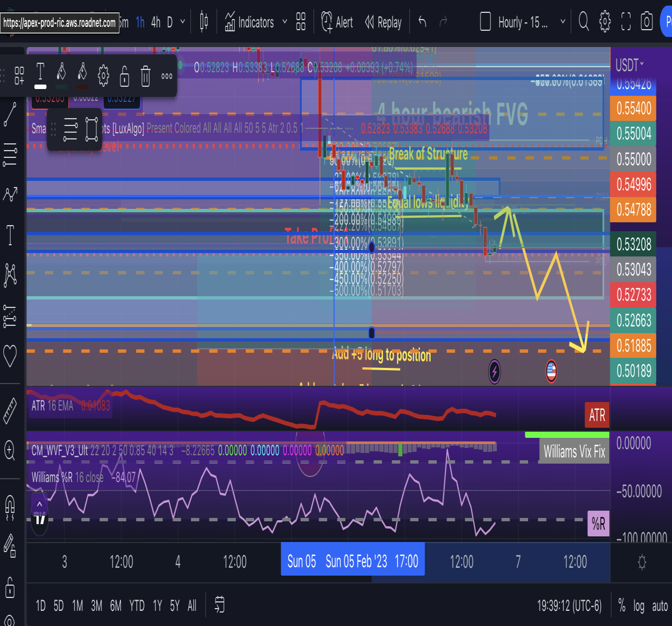Viewport: 672px width, 626px height.
Task: Open the zoom in tool
Action: click(x=10, y=449)
